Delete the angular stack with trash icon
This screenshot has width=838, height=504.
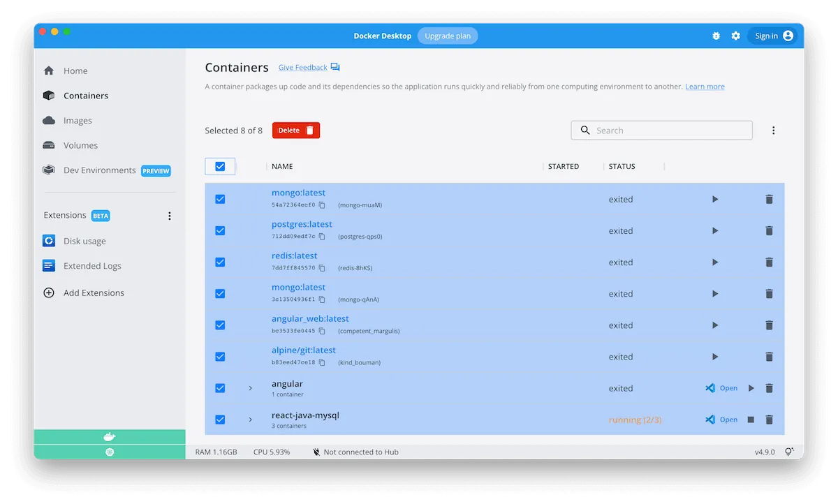[x=769, y=388]
